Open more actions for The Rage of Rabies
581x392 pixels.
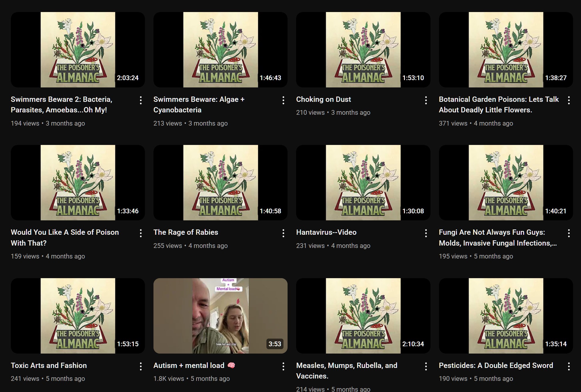283,233
